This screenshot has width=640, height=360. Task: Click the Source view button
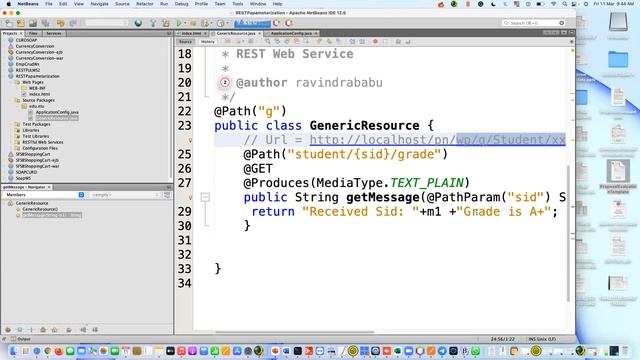(x=185, y=42)
